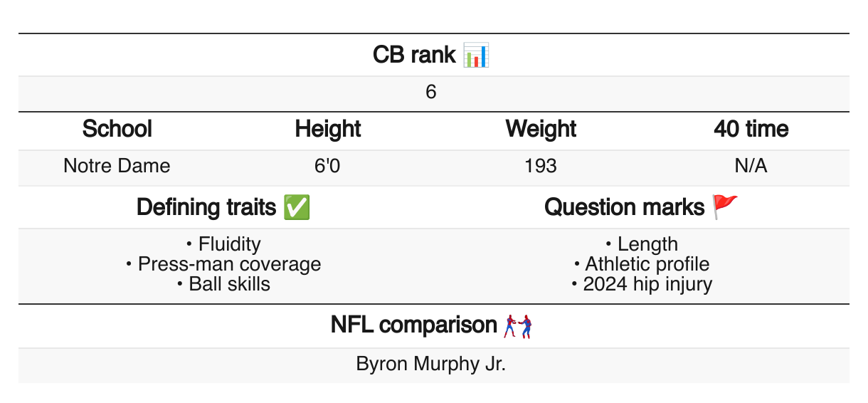Click the Byron Murphy Jr. name
This screenshot has width=868, height=403.
(x=431, y=364)
